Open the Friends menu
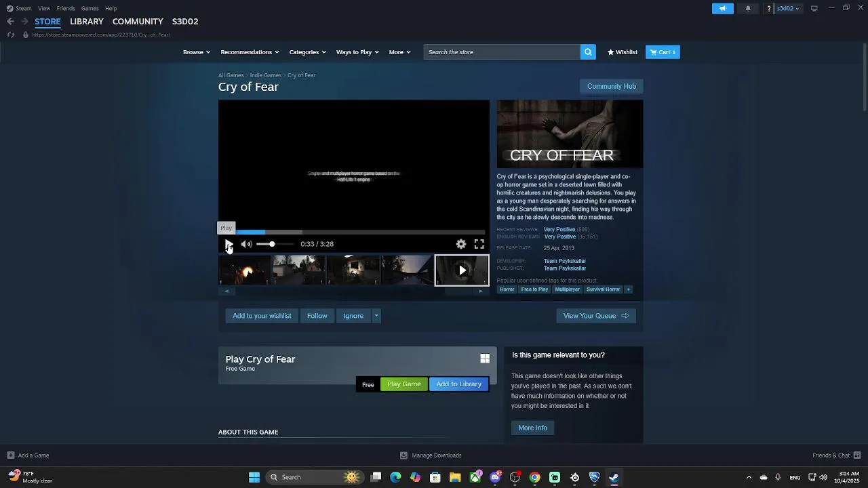This screenshot has width=868, height=488. tap(66, 8)
